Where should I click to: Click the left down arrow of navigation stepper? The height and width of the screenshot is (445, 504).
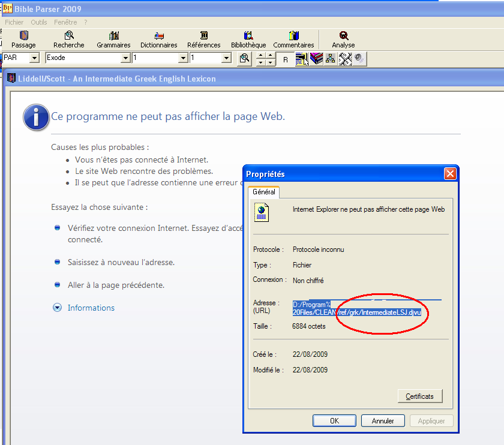pyautogui.click(x=260, y=62)
